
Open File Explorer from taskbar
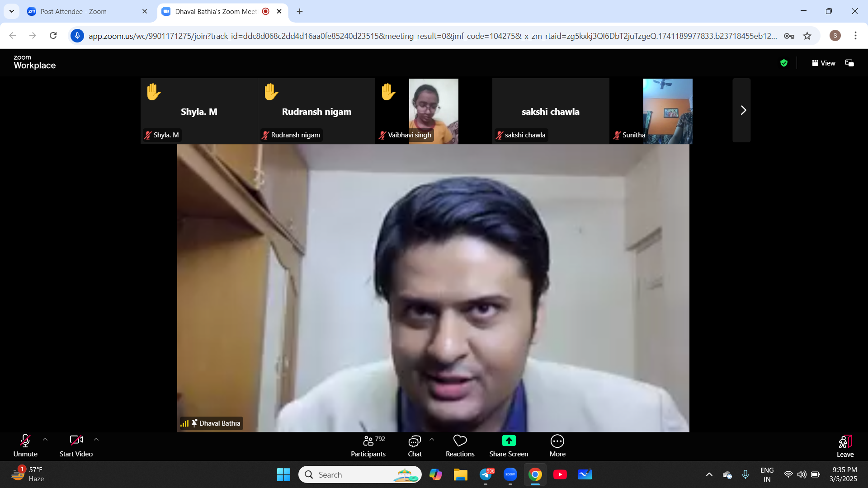461,474
